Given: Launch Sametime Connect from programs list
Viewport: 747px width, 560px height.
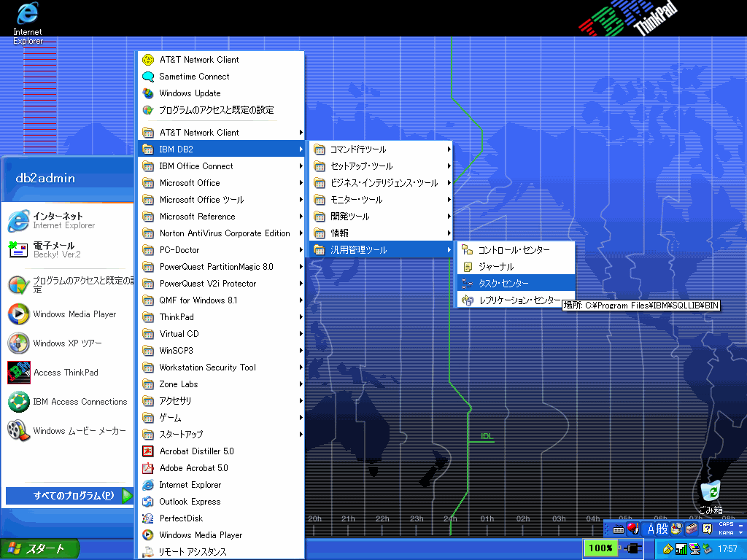Looking at the screenshot, I should pos(221,76).
